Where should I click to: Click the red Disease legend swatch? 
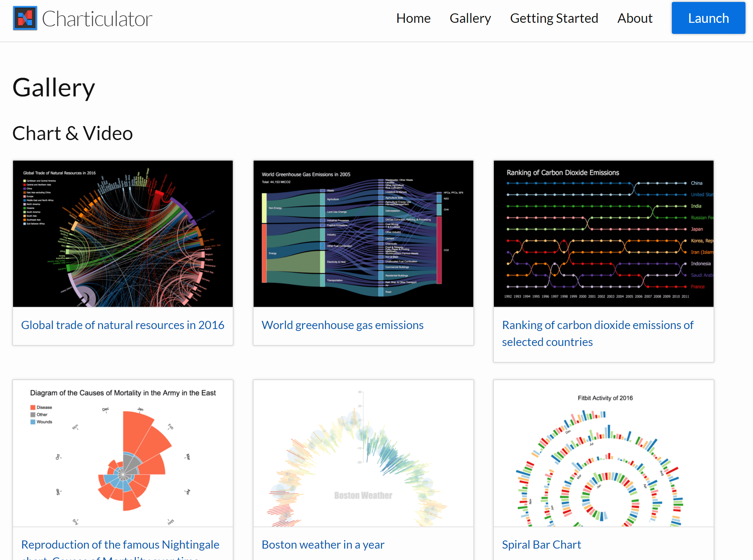click(x=33, y=408)
